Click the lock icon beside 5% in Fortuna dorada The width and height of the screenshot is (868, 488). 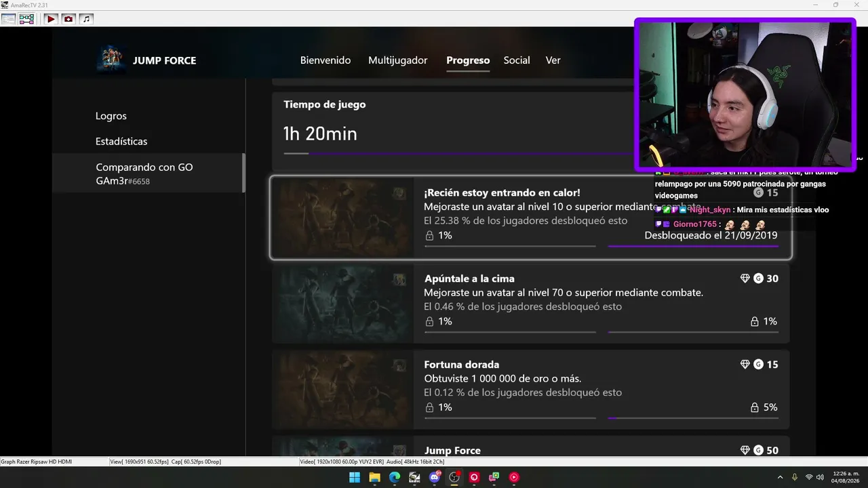pos(754,407)
